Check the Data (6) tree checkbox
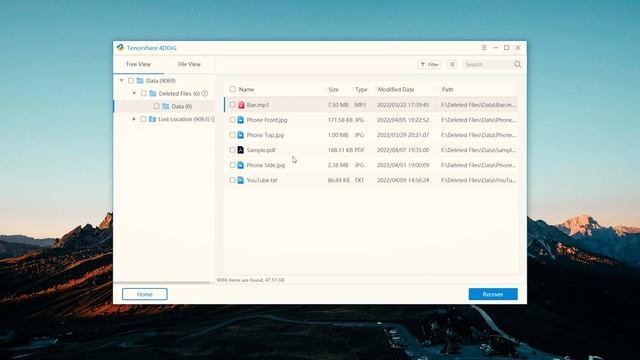Viewport: 640px width, 360px height. (156, 106)
